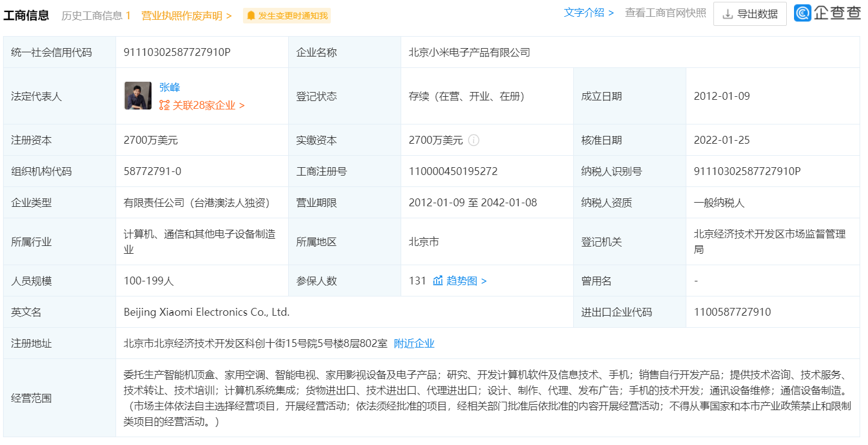The image size is (868, 445).
Task: Click region value 北京市
Action: [424, 242]
